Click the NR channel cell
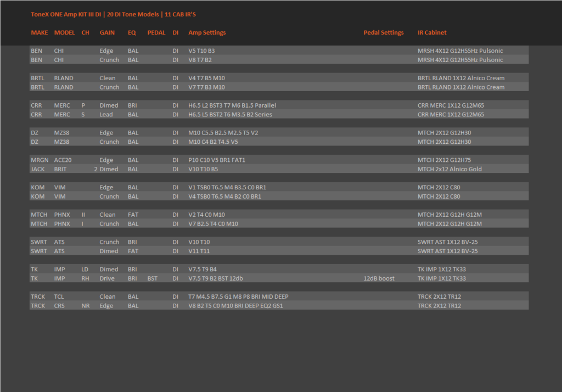562x392 pixels. (x=85, y=306)
